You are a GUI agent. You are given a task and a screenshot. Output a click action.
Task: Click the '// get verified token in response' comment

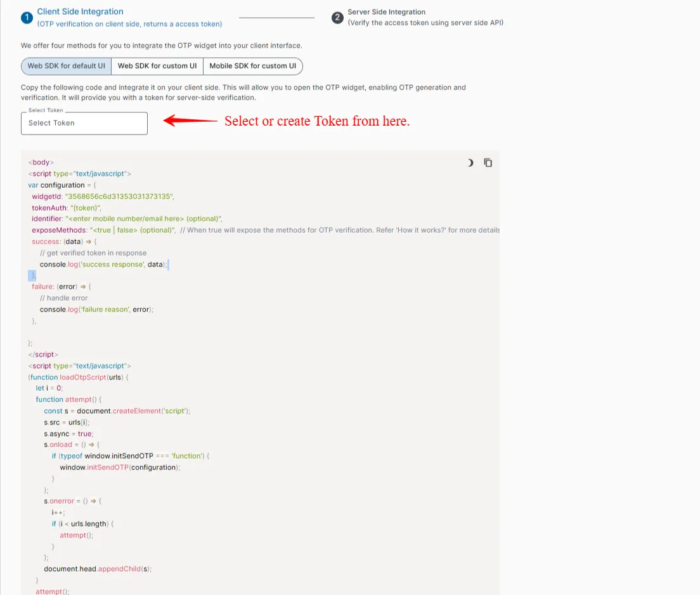pos(93,253)
